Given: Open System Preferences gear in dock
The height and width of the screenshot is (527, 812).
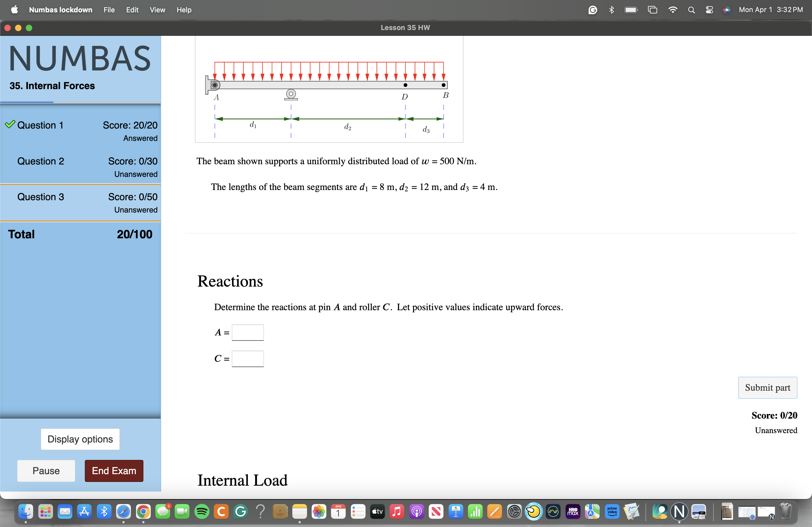Looking at the screenshot, I should pos(514,512).
